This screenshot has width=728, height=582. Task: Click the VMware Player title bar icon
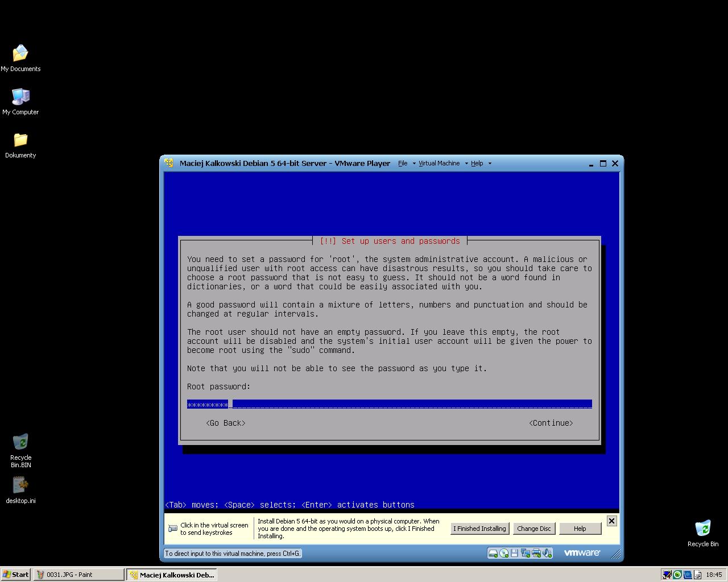point(169,163)
